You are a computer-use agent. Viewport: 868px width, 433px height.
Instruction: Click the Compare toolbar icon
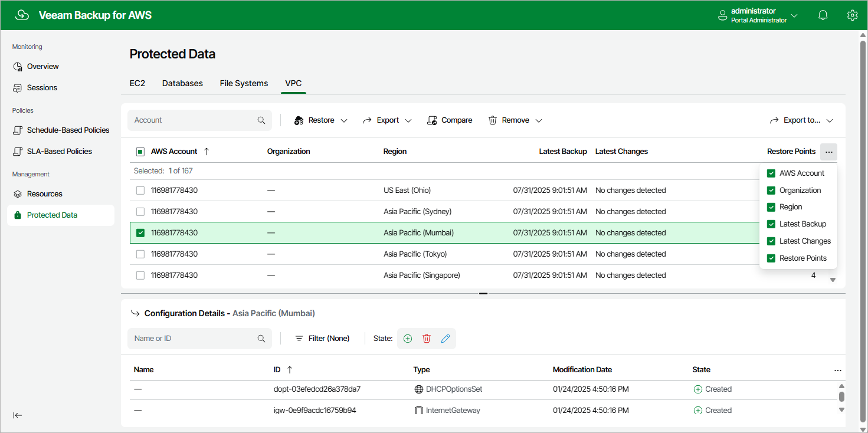pyautogui.click(x=433, y=120)
